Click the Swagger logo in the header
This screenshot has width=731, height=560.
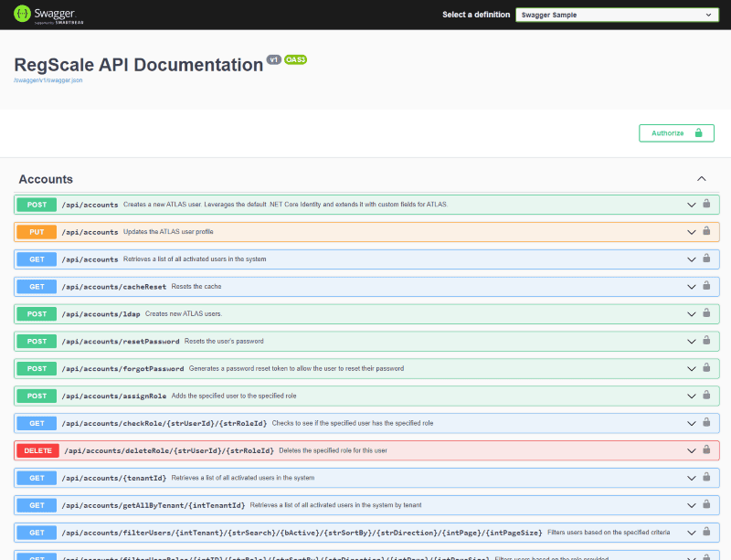[48, 15]
